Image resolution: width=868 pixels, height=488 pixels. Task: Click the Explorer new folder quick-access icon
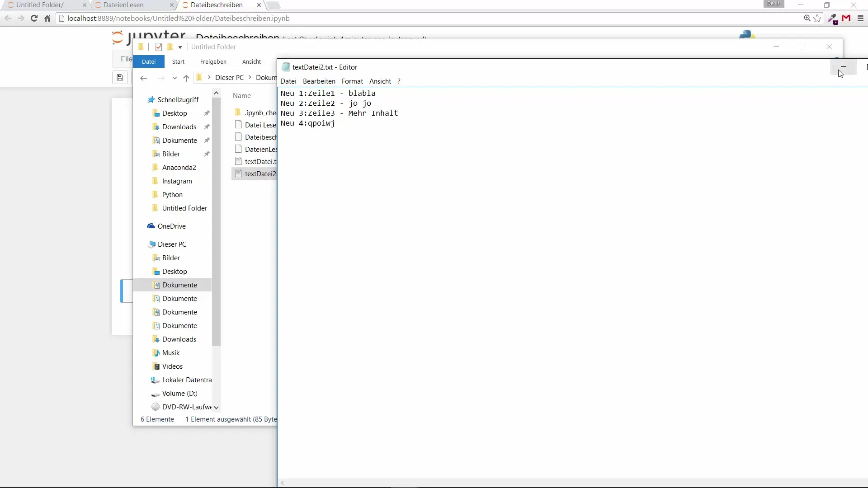tap(170, 47)
